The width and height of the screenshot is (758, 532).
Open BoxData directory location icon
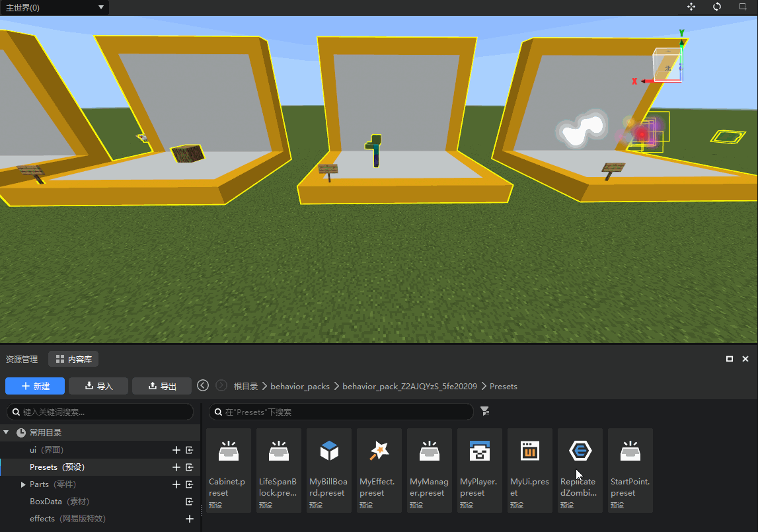190,502
